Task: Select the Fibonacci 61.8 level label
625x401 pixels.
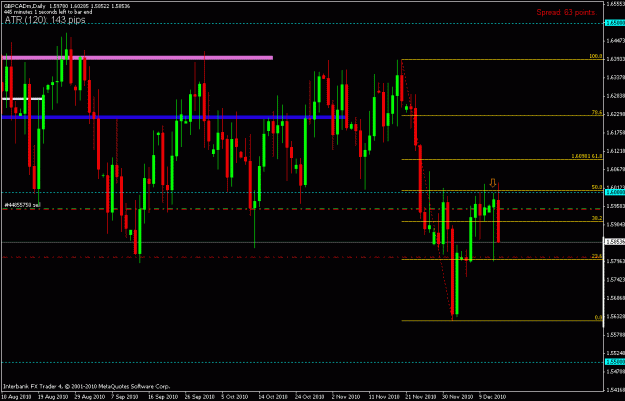Action: (587, 156)
